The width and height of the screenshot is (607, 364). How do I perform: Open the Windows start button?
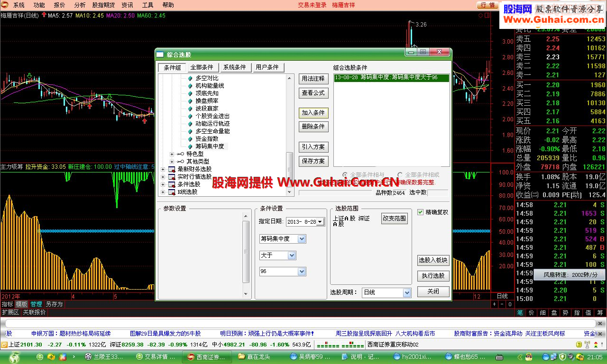click(15, 357)
